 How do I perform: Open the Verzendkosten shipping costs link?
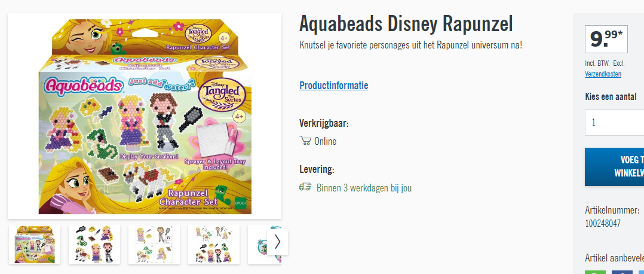click(603, 74)
